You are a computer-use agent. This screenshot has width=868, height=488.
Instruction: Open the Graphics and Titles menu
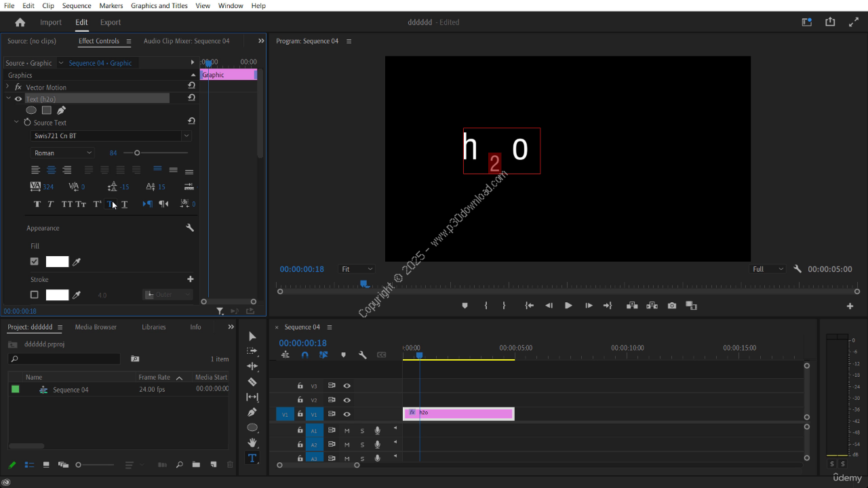click(159, 5)
